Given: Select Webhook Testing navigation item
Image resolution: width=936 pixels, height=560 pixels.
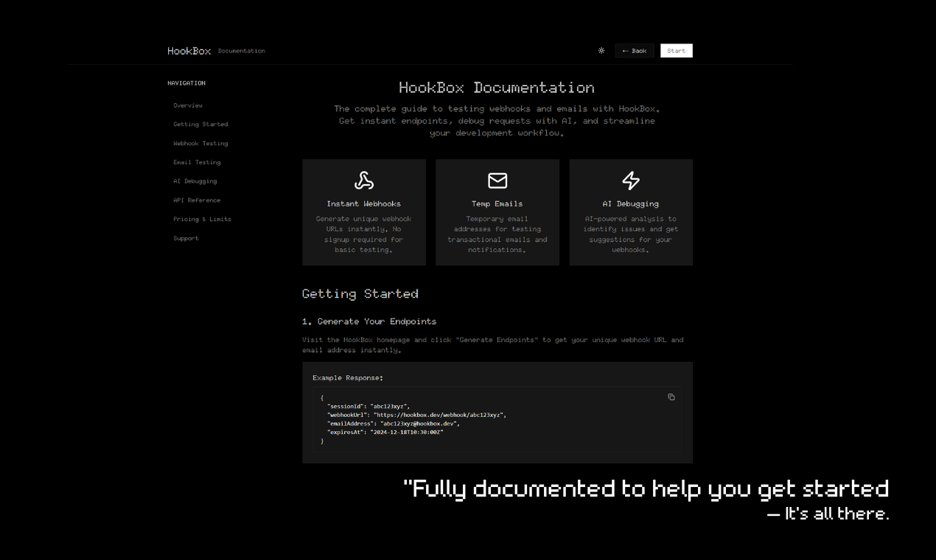Looking at the screenshot, I should [200, 144].
